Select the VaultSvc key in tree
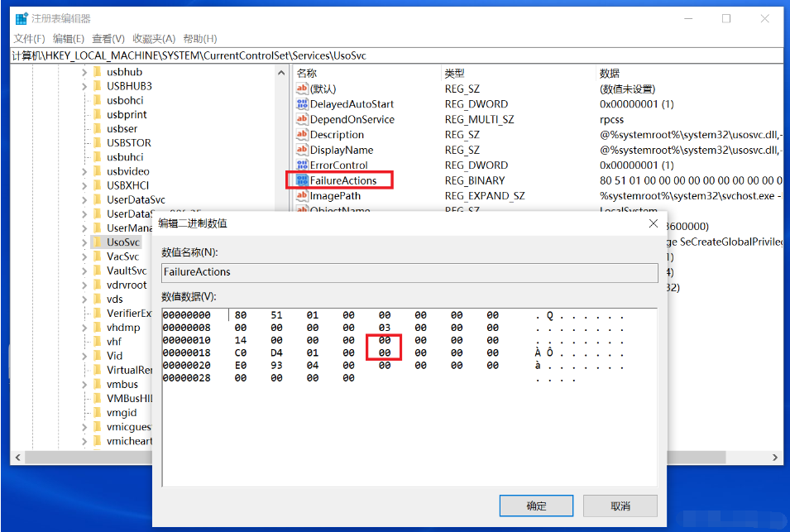Image resolution: width=790 pixels, height=532 pixels. click(127, 271)
